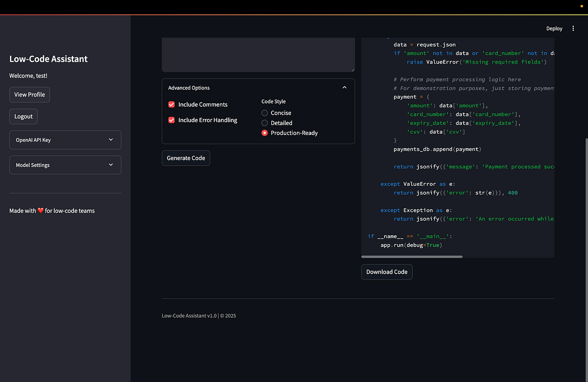Image resolution: width=588 pixels, height=382 pixels.
Task: Select the Production-Ready code style
Action: (x=265, y=133)
